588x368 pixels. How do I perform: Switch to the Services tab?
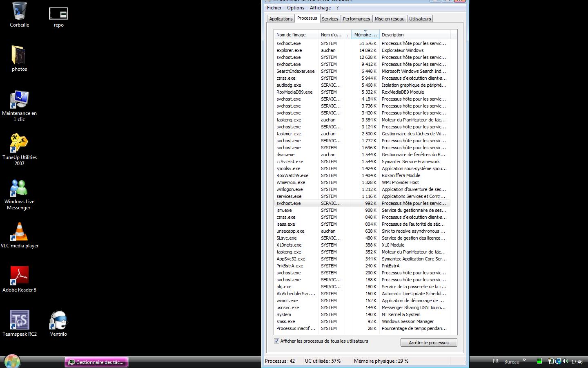point(330,19)
